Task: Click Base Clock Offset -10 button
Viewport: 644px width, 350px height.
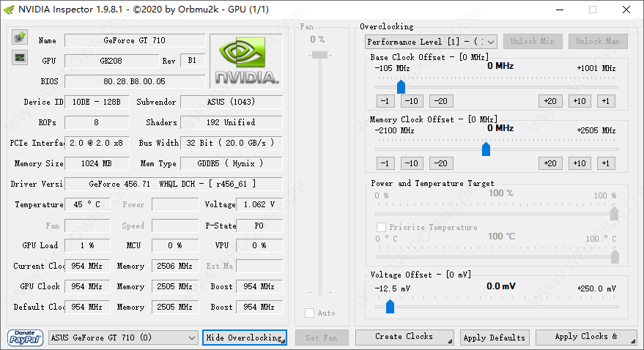Action: tap(412, 101)
